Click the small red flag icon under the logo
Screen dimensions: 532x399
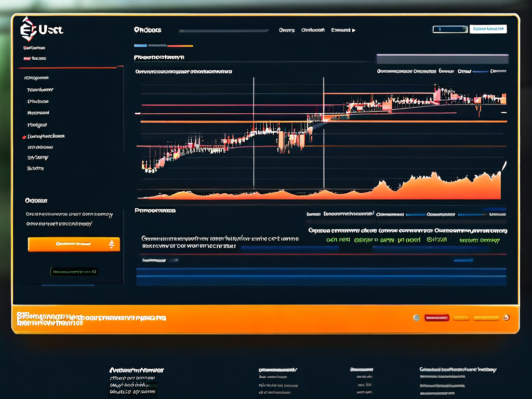point(25,59)
